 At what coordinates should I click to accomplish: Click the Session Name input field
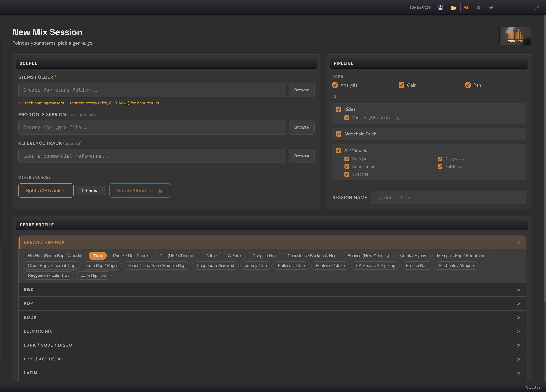pyautogui.click(x=448, y=197)
